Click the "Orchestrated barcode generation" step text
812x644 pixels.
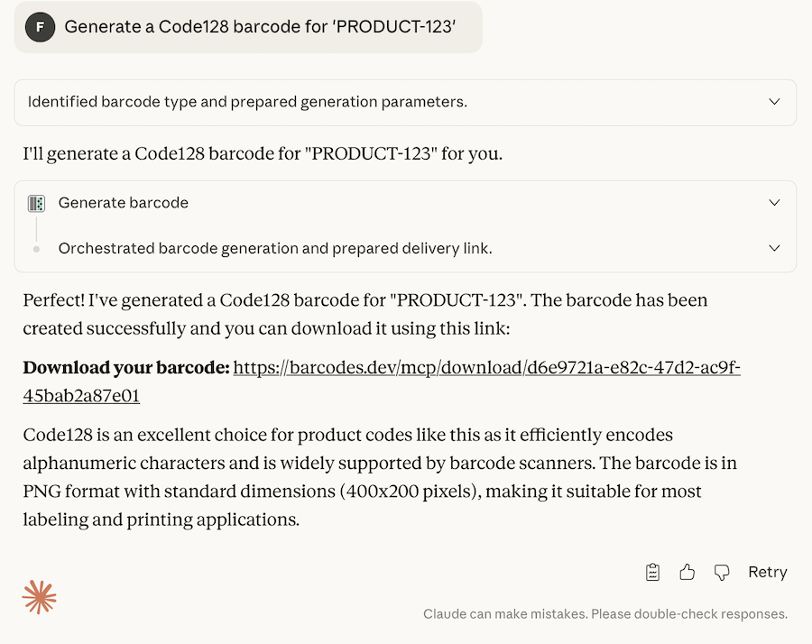point(275,248)
